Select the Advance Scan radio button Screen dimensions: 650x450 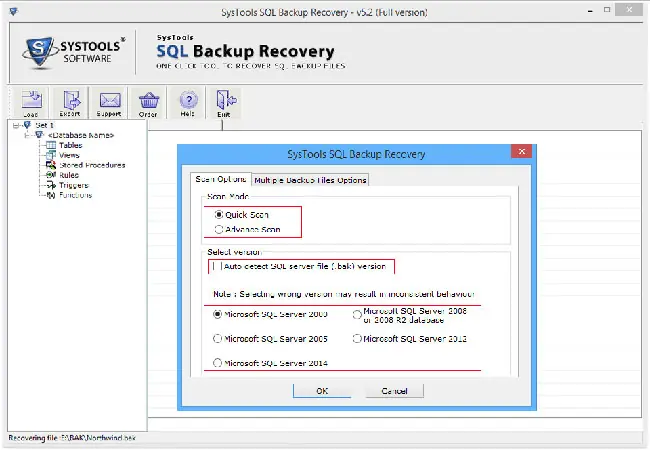[x=218, y=229]
